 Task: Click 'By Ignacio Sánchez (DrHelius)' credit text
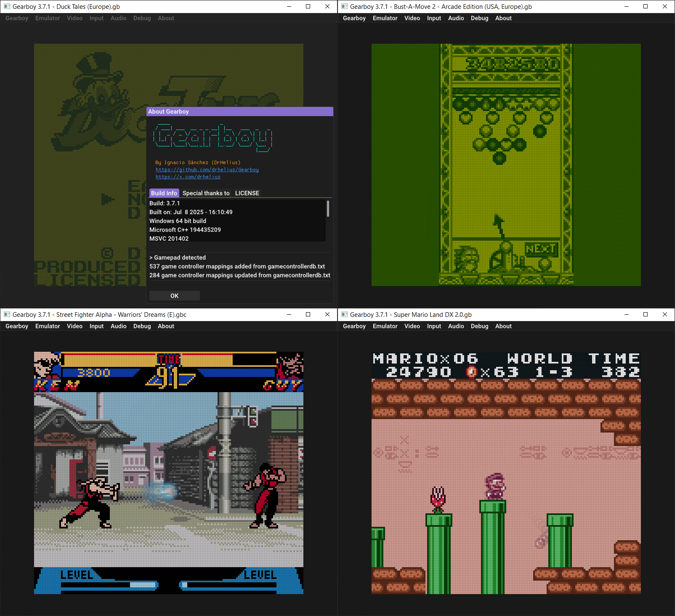coord(198,162)
